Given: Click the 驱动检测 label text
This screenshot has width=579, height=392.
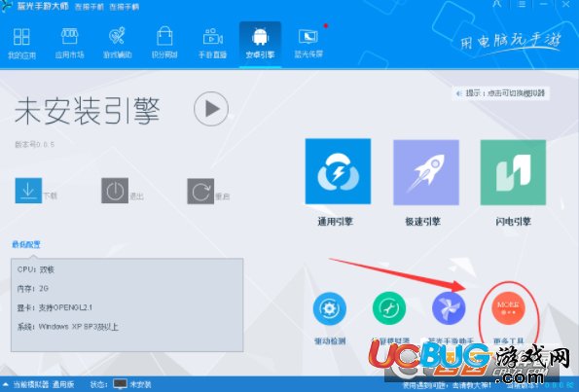Looking at the screenshot, I should (330, 341).
